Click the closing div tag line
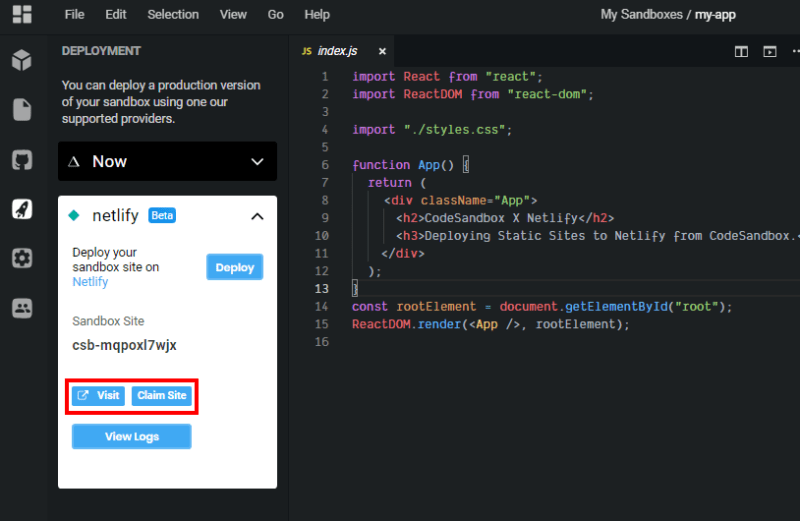 pyautogui.click(x=403, y=254)
